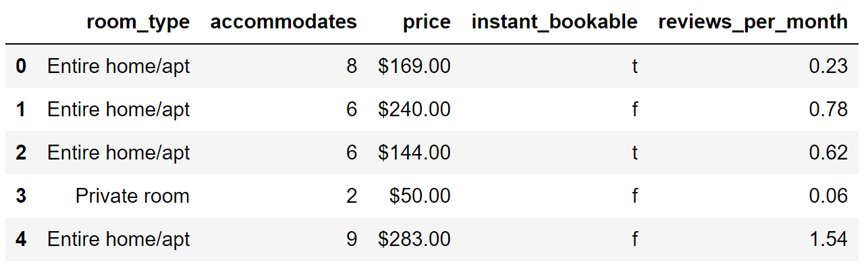Screen dimensions: 868x271
Task: Click the Private room cell
Action: pyautogui.click(x=132, y=196)
